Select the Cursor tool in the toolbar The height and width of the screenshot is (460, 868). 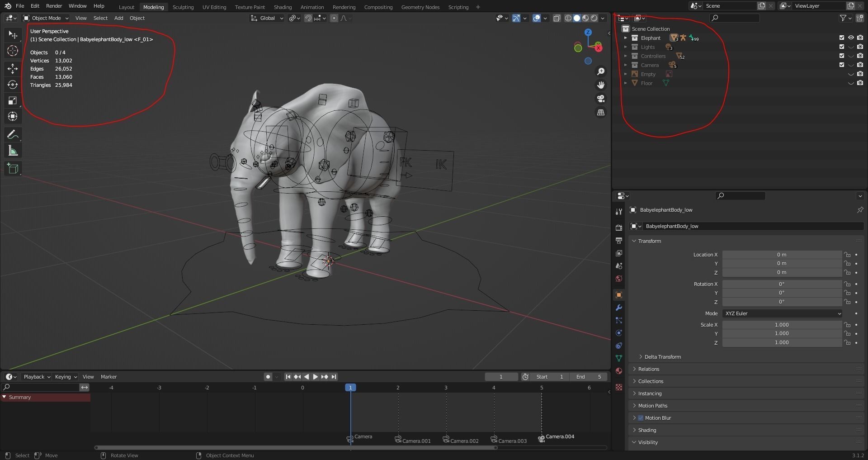(x=13, y=51)
